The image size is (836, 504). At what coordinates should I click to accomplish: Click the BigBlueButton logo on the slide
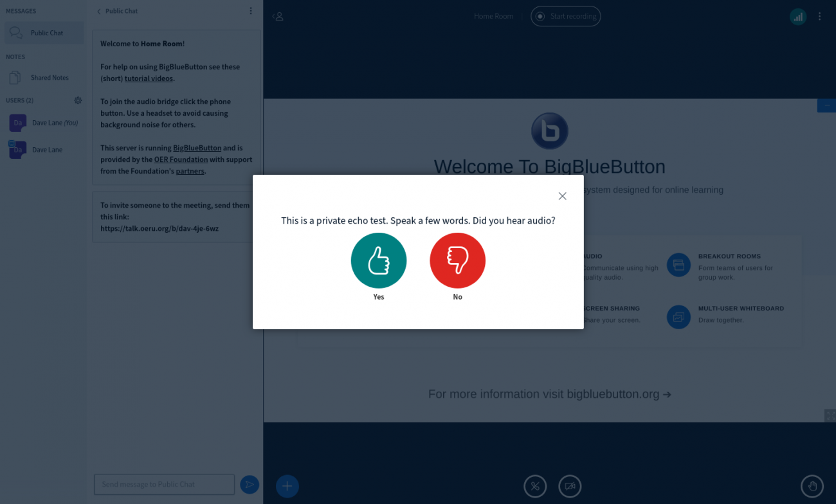tap(550, 130)
